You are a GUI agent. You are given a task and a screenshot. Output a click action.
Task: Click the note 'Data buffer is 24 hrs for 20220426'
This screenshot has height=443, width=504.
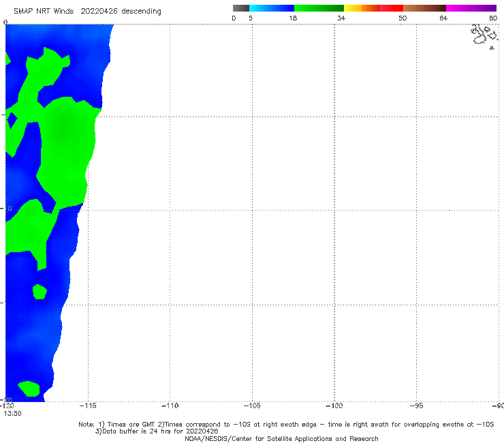[x=157, y=431]
